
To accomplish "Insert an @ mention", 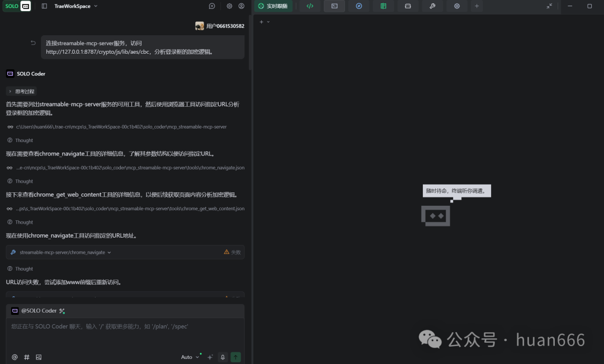I will pos(15,357).
